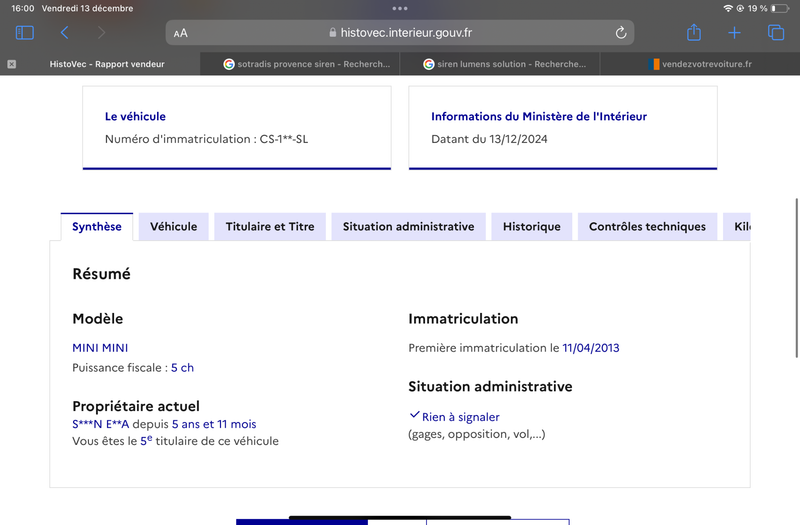800x525 pixels.
Task: Go back to the previous page
Action: coord(64,33)
